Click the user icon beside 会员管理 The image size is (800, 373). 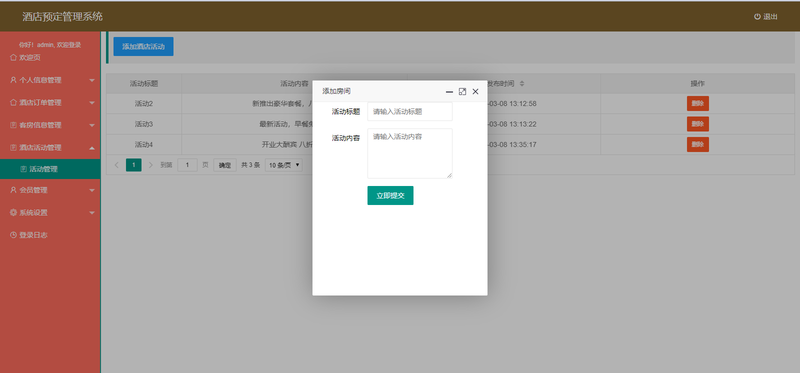point(13,190)
